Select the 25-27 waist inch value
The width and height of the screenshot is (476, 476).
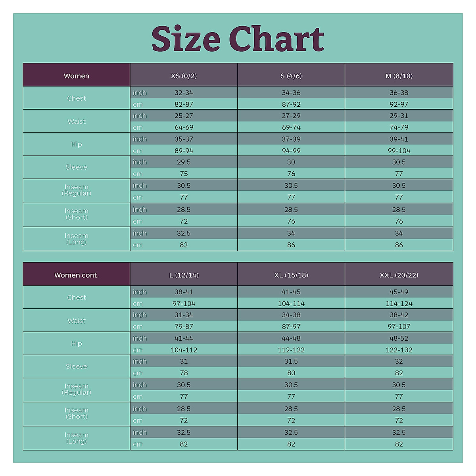click(184, 116)
